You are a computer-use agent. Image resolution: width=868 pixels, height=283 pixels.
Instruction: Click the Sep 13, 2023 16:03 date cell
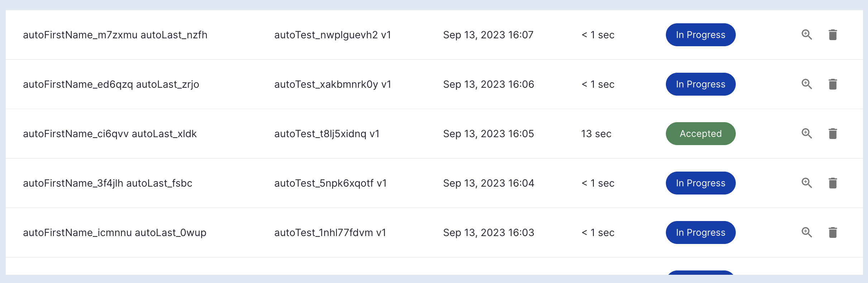point(488,232)
